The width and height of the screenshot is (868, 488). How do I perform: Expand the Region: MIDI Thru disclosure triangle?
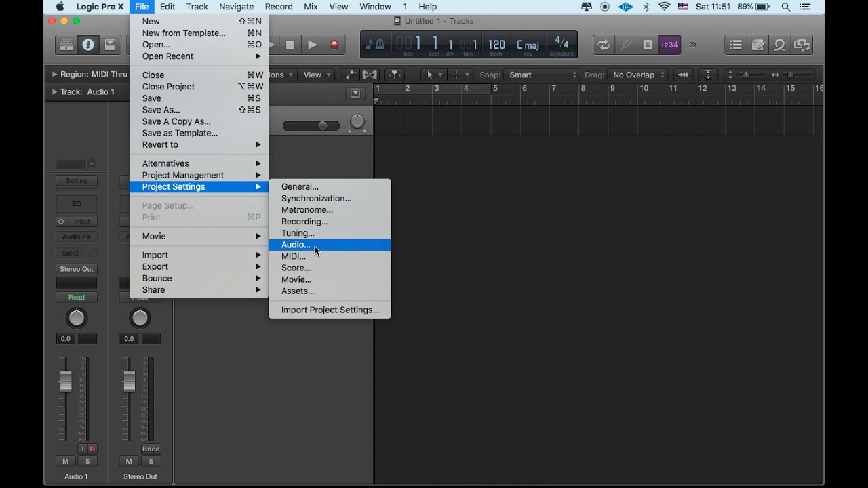coord(54,75)
